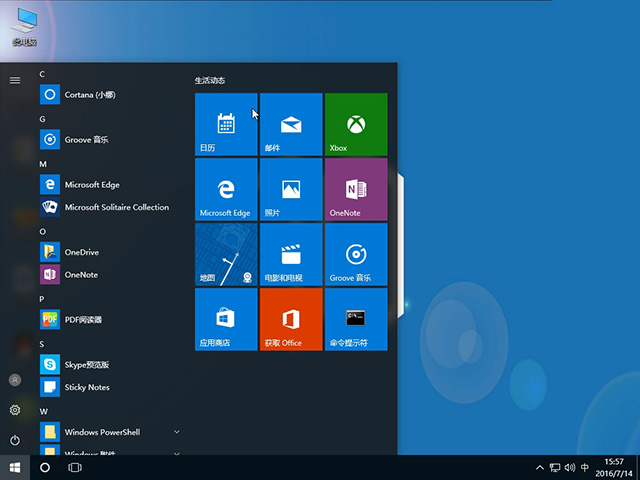Open the Command Prompt (命令提示符) tile
The image size is (640, 480).
pos(355,319)
